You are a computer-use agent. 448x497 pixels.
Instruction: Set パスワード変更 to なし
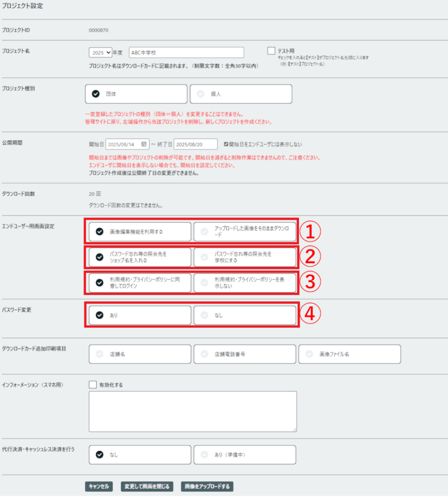245,315
